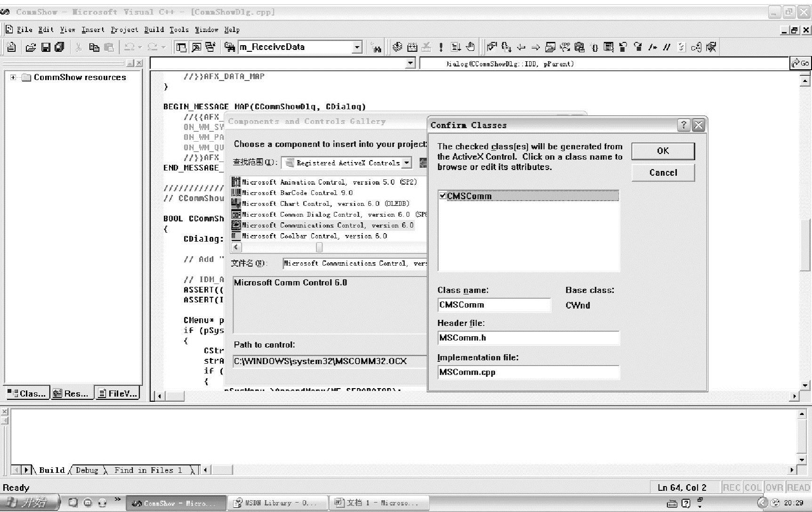Click the Class name input field

coord(494,305)
